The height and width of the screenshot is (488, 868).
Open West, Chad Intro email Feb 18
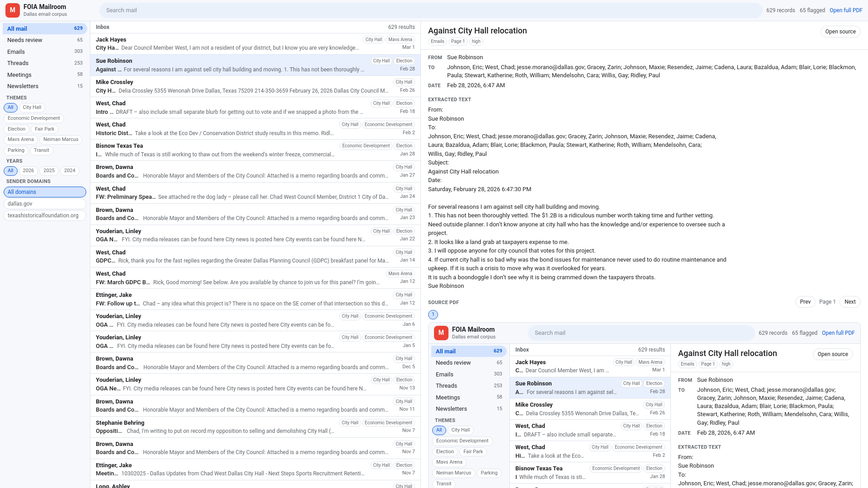[255, 108]
